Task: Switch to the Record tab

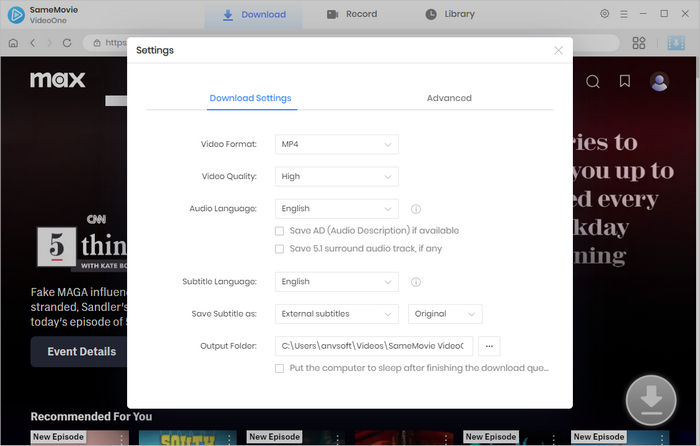Action: point(352,14)
